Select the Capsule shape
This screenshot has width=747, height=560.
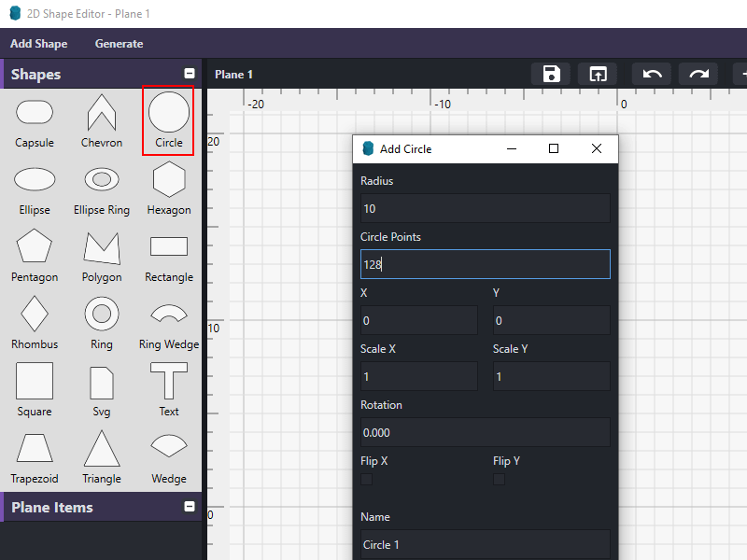point(35,122)
